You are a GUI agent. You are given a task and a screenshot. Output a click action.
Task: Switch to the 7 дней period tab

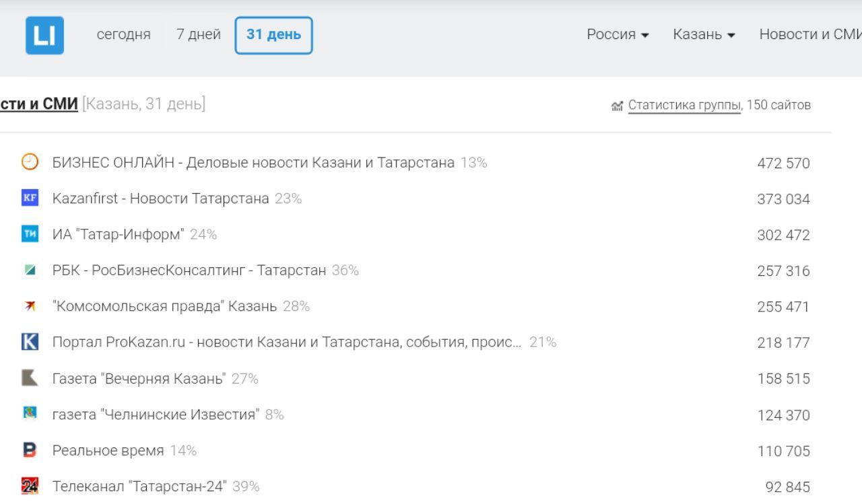pos(199,34)
